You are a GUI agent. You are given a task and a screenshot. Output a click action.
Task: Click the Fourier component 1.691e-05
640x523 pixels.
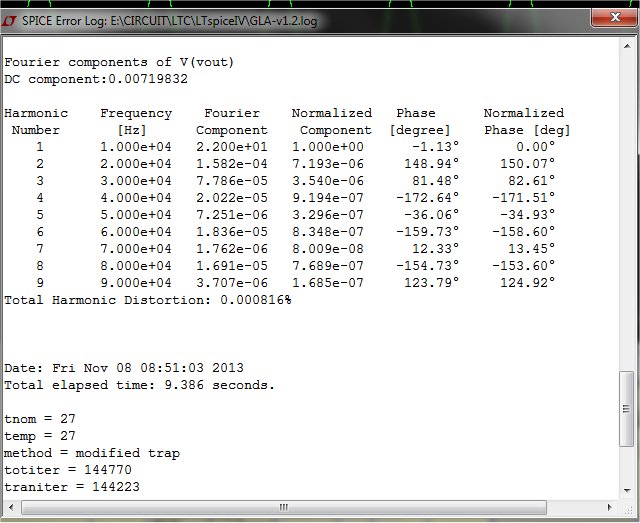coord(232,266)
